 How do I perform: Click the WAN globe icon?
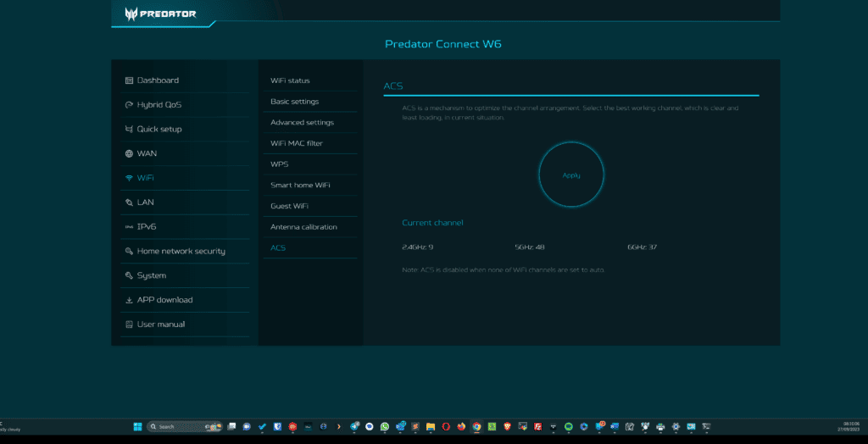coord(129,154)
